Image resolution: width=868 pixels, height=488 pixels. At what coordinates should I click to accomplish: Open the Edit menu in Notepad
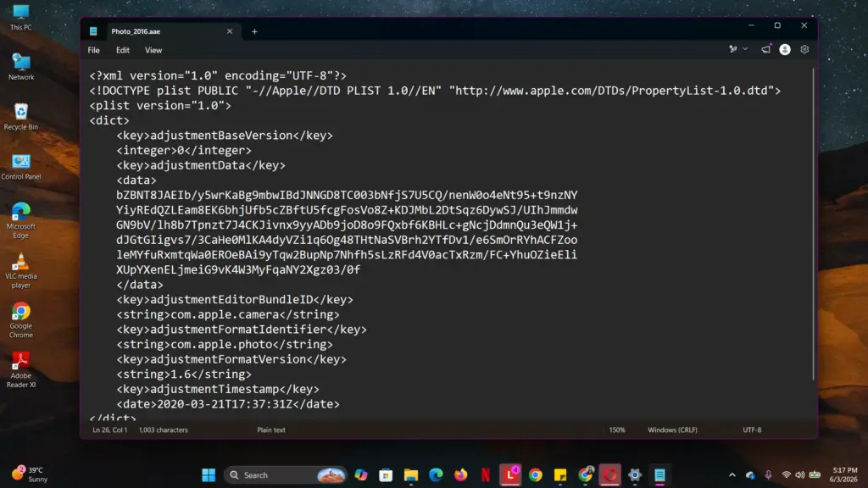click(x=123, y=50)
